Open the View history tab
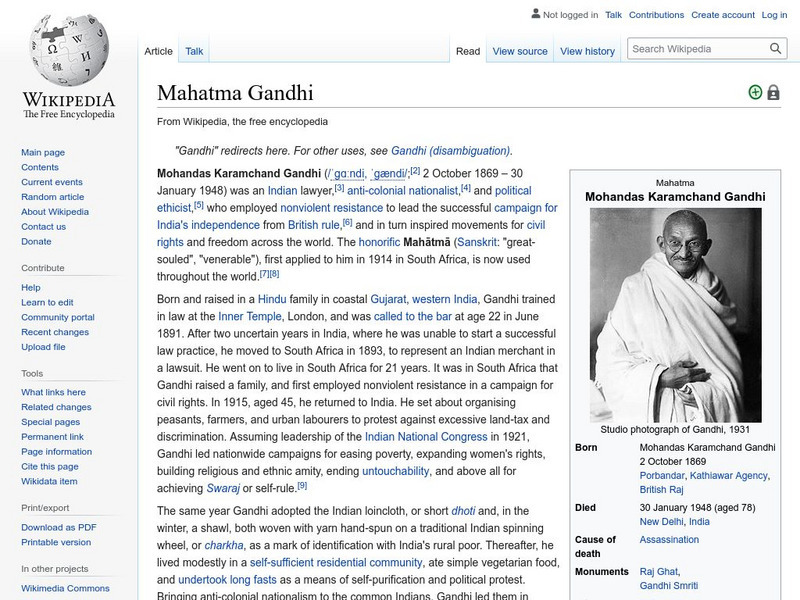The width and height of the screenshot is (800, 600). (x=587, y=52)
